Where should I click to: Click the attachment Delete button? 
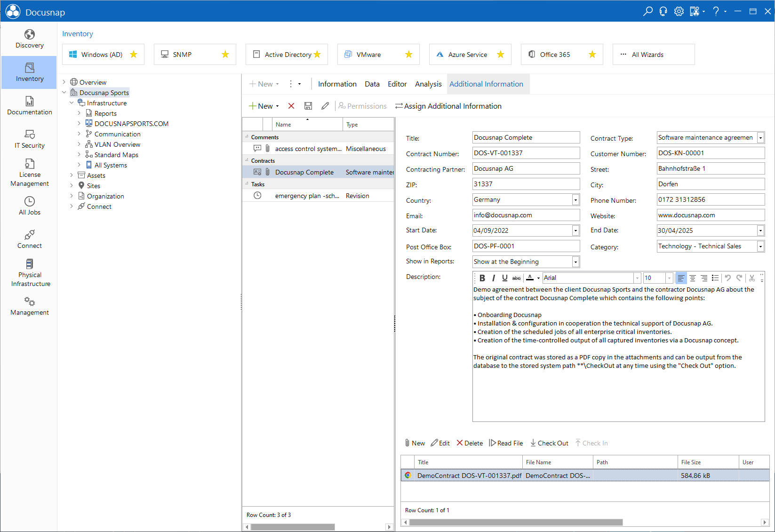(x=470, y=443)
